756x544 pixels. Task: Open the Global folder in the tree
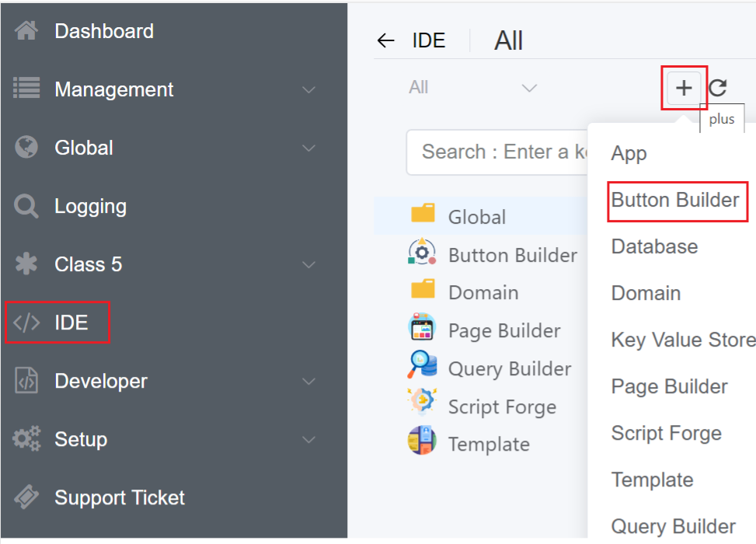tap(476, 217)
